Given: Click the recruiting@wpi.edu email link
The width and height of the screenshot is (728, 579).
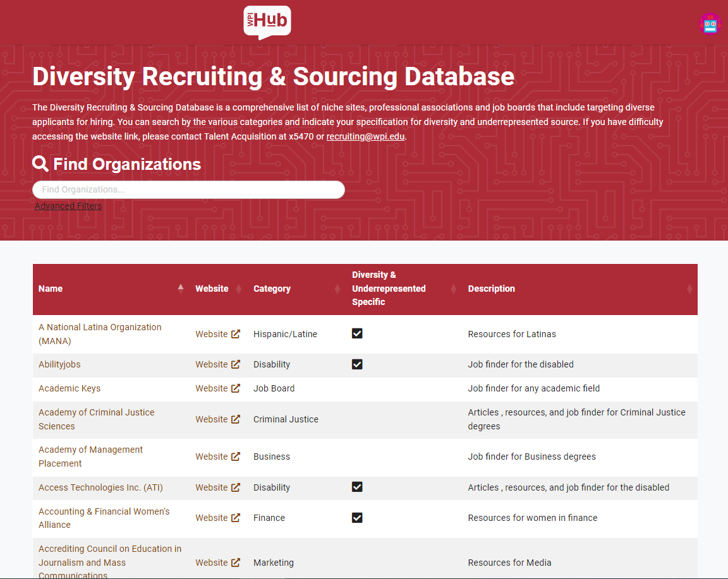Looking at the screenshot, I should tap(365, 136).
